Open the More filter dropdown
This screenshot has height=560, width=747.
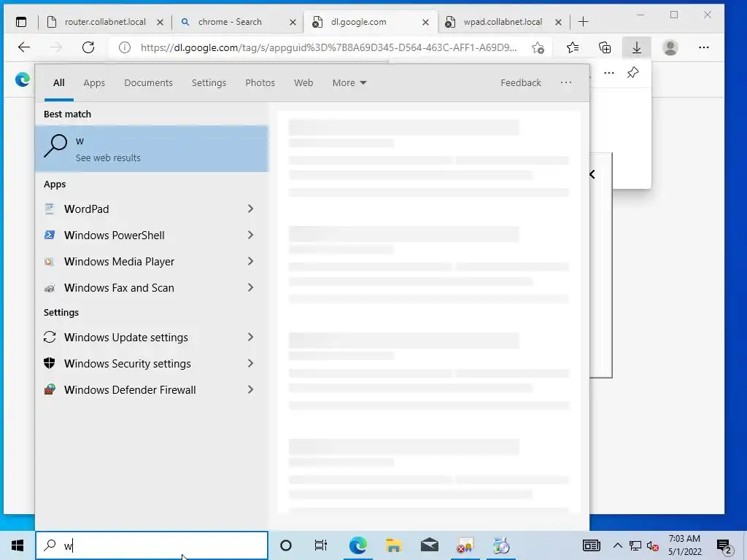[349, 83]
